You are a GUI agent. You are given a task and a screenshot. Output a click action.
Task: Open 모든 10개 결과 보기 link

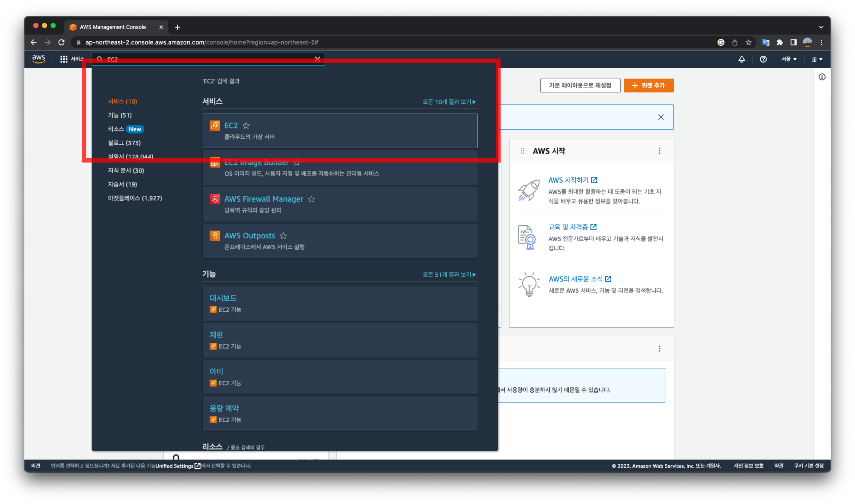coord(448,101)
